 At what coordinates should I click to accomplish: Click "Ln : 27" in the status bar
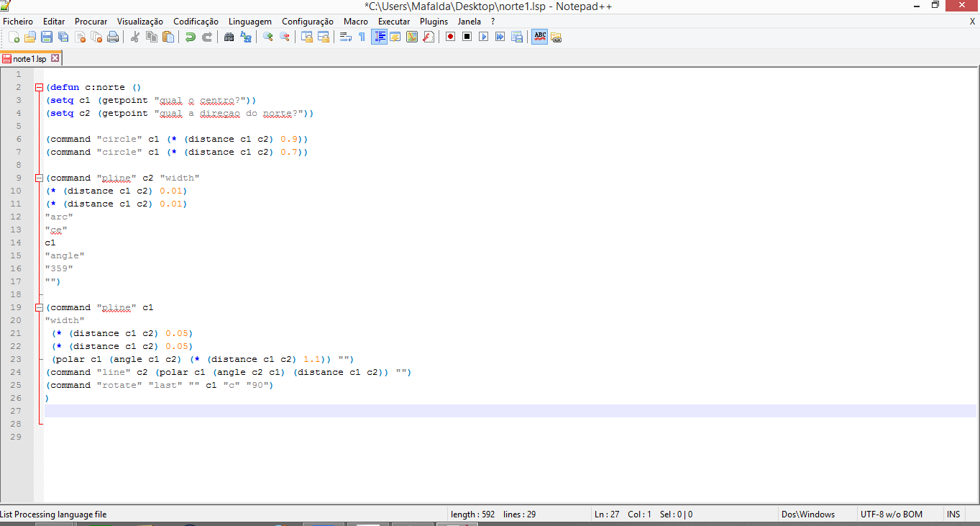[x=607, y=514]
